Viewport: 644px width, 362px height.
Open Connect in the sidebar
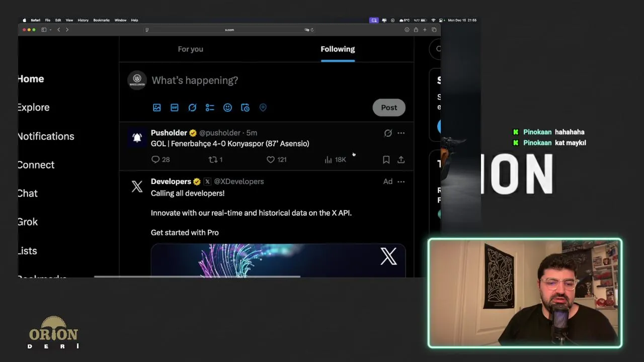click(x=36, y=165)
